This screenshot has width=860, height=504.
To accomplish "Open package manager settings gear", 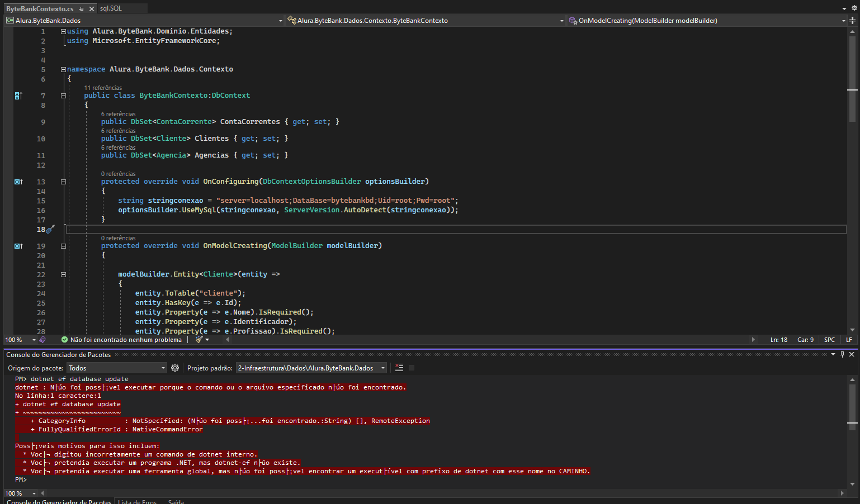I will coord(175,368).
